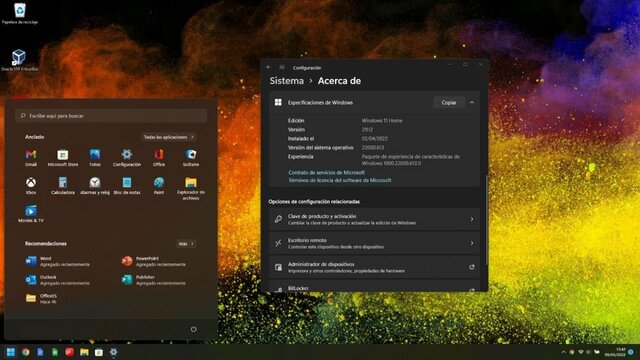The width and height of the screenshot is (640, 360).
Task: Click the OS version value 22000.613
Action: [373, 147]
